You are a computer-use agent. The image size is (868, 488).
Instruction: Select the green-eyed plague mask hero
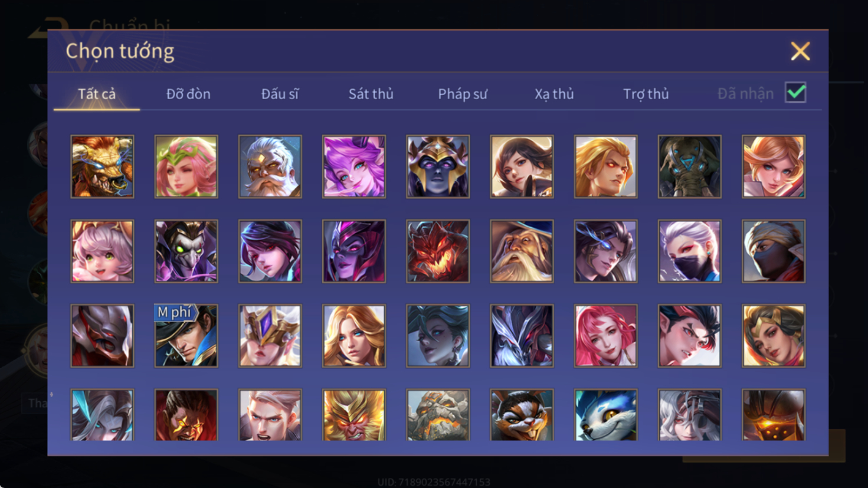point(186,251)
